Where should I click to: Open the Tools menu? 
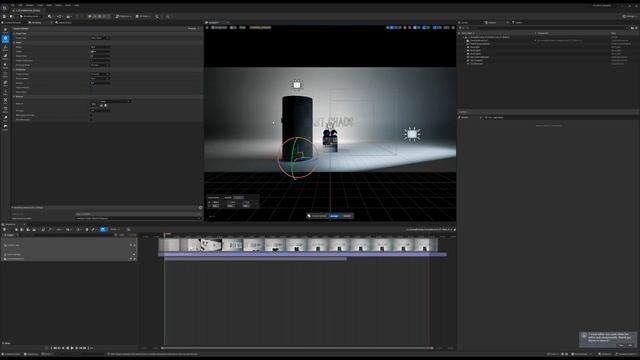(40, 5)
